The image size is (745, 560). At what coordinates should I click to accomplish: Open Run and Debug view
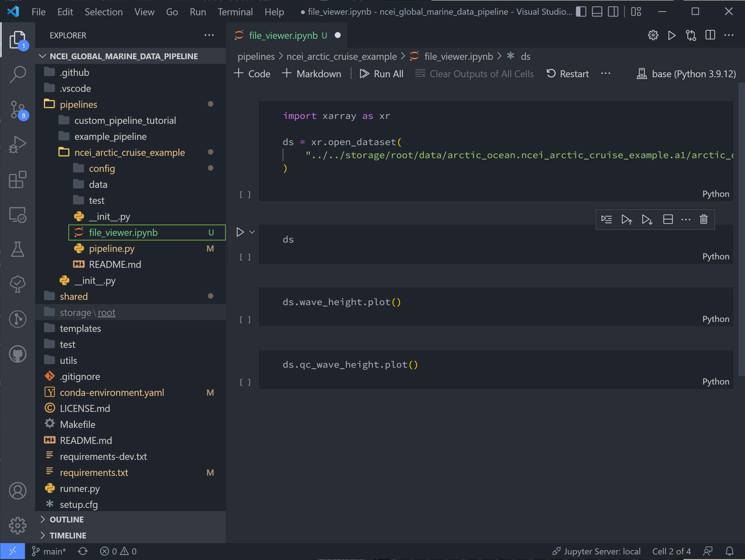click(18, 145)
